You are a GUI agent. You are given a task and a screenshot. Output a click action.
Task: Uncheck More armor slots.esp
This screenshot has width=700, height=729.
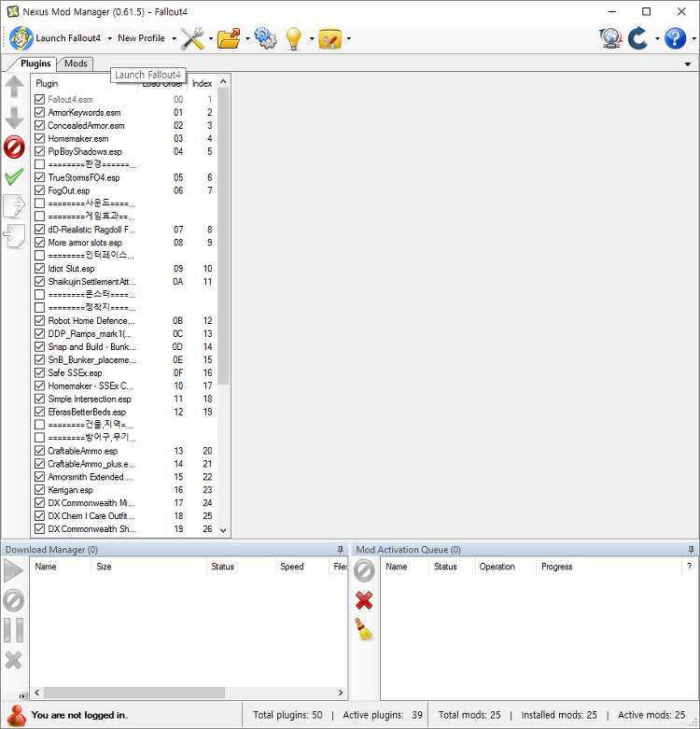point(40,243)
